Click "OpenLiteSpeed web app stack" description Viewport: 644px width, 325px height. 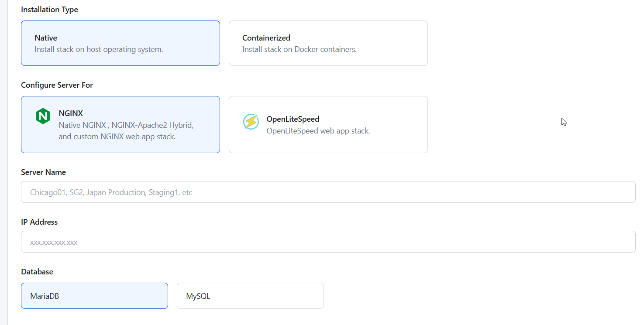pos(318,131)
